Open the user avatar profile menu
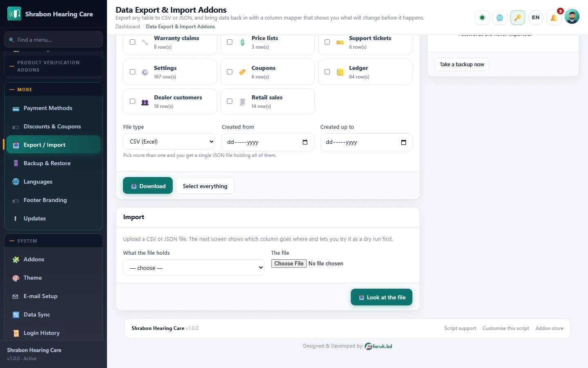 click(x=572, y=16)
